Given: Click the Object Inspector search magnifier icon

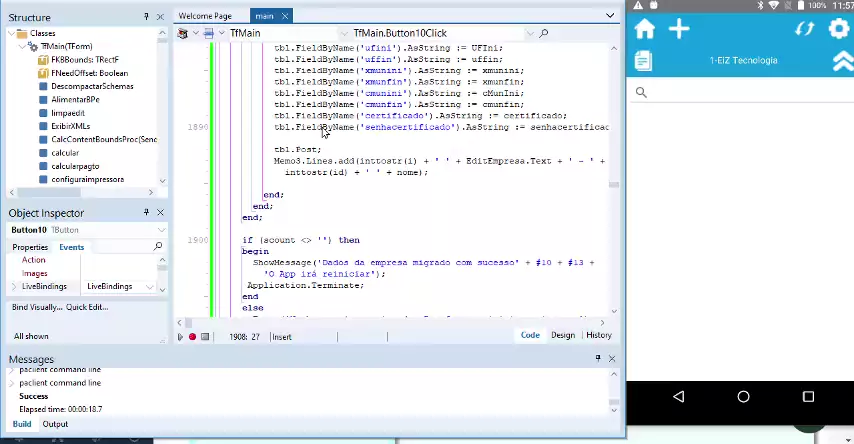Looking at the screenshot, I should tap(158, 246).
